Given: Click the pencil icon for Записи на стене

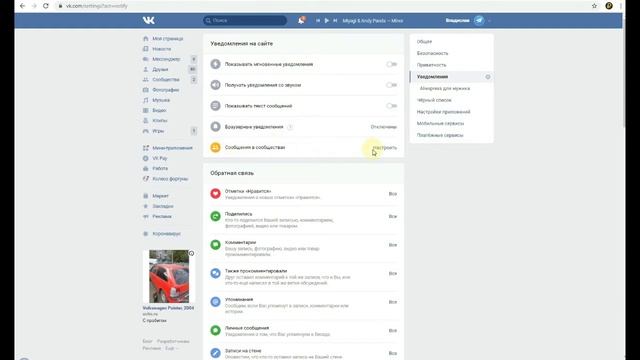Looking at the screenshot, I should (x=216, y=353).
